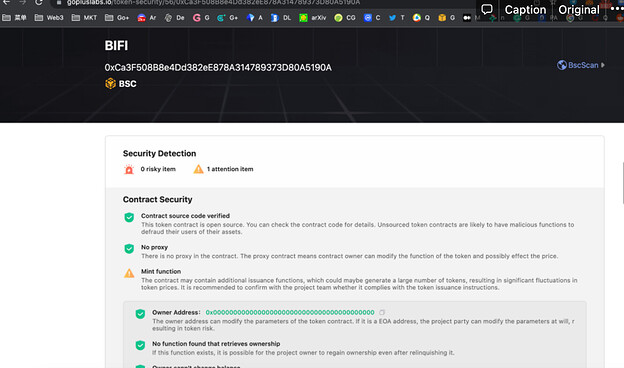Image resolution: width=624 pixels, height=368 pixels.
Task: Click the BscScan globe icon
Action: tap(562, 65)
